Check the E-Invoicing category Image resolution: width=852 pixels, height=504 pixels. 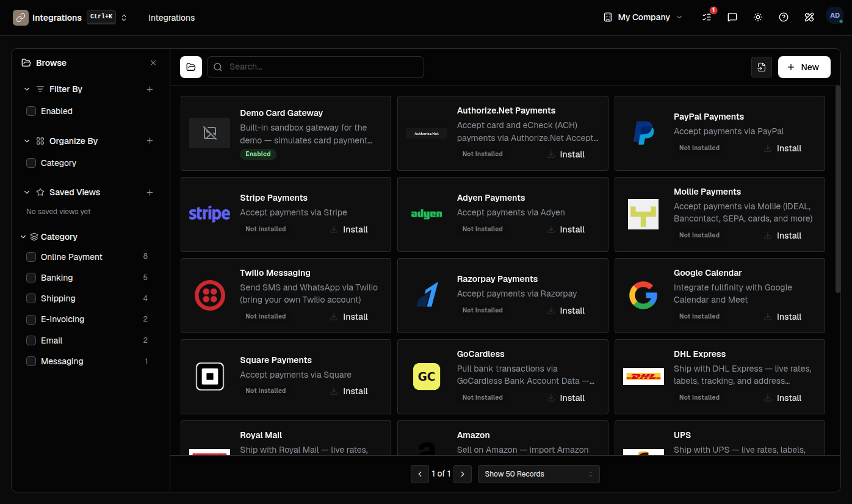tap(31, 319)
